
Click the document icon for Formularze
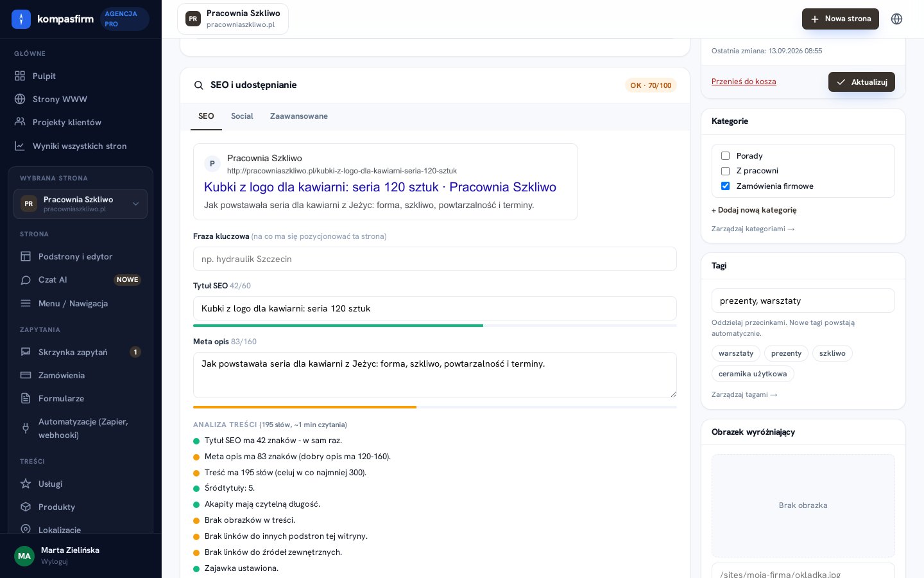coord(26,398)
